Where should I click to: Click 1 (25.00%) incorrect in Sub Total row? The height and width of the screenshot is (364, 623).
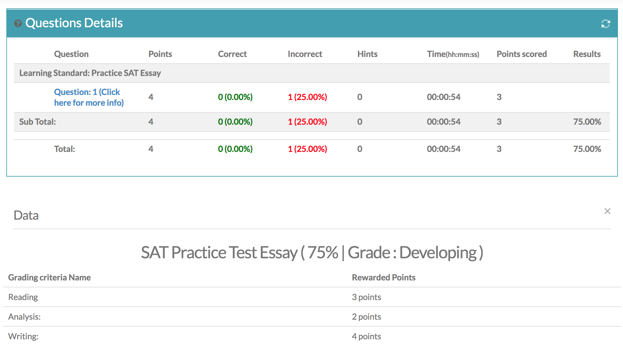[x=307, y=122]
